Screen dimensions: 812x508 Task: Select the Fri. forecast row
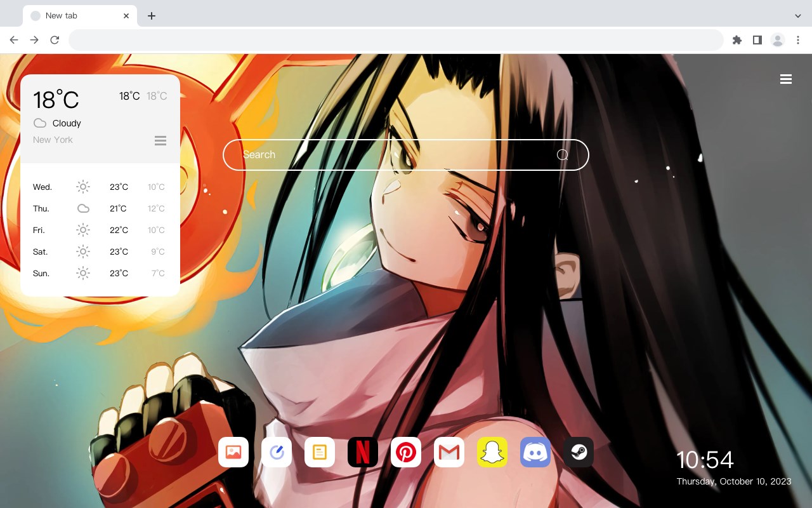(100, 230)
